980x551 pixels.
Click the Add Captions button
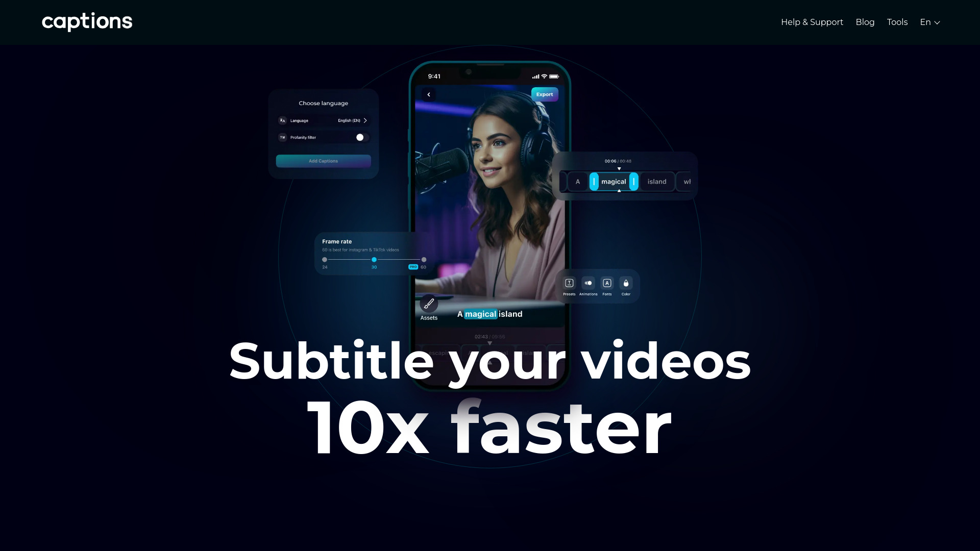tap(324, 161)
